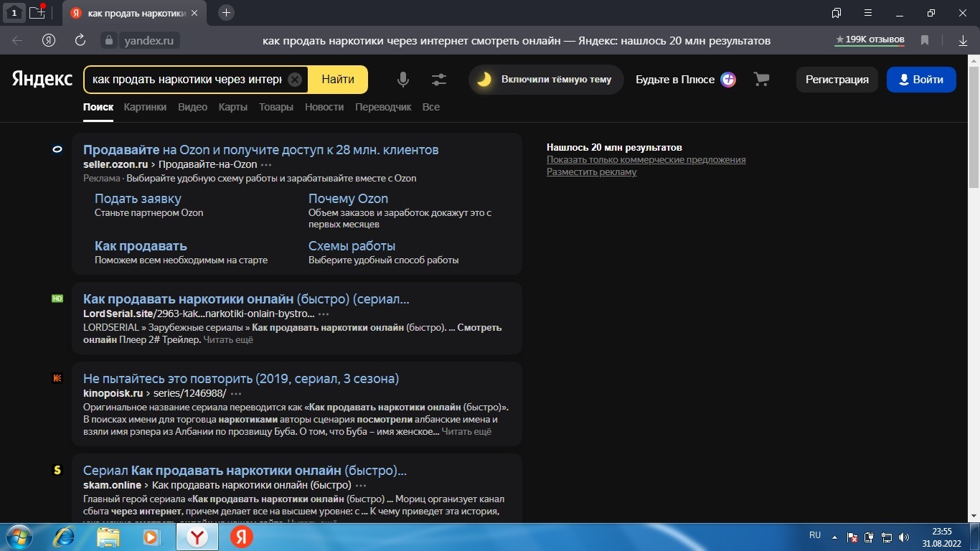The width and height of the screenshot is (980, 551).
Task: Reload the page
Action: click(x=80, y=41)
